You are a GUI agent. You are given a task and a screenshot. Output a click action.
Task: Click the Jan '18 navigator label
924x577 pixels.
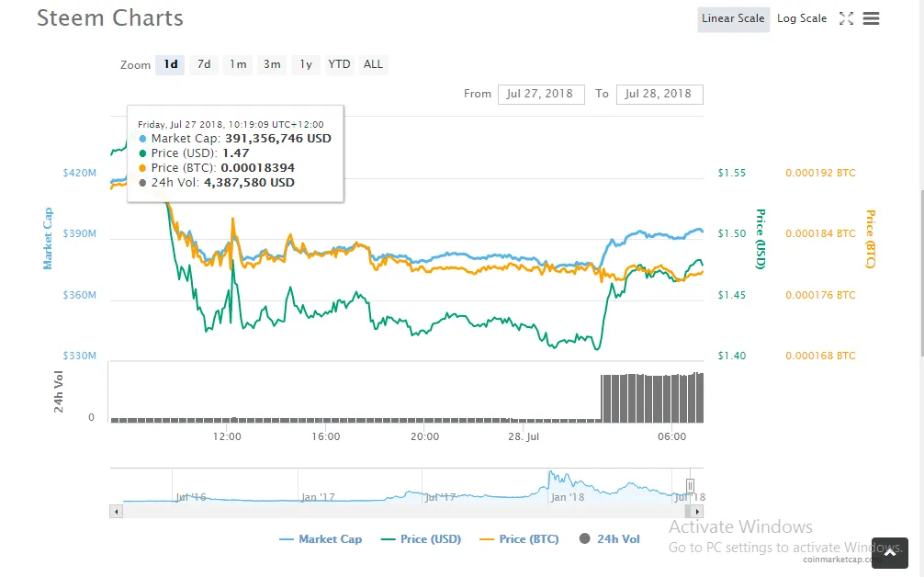point(568,497)
